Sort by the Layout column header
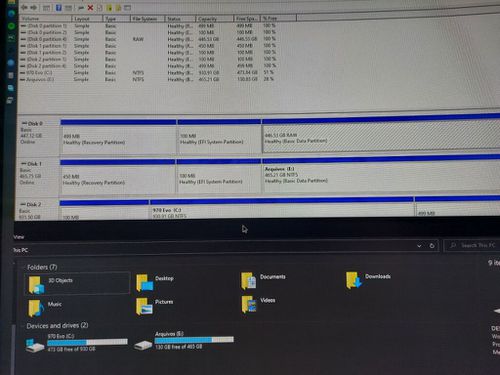 point(87,19)
